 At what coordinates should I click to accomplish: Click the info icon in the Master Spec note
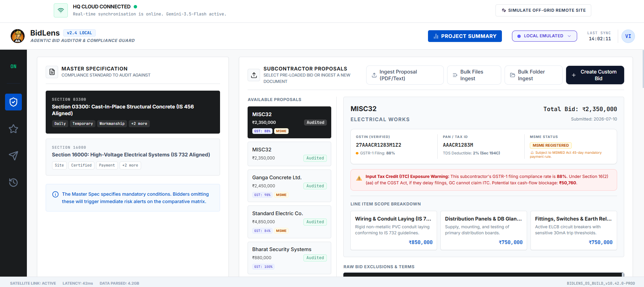tap(55, 194)
